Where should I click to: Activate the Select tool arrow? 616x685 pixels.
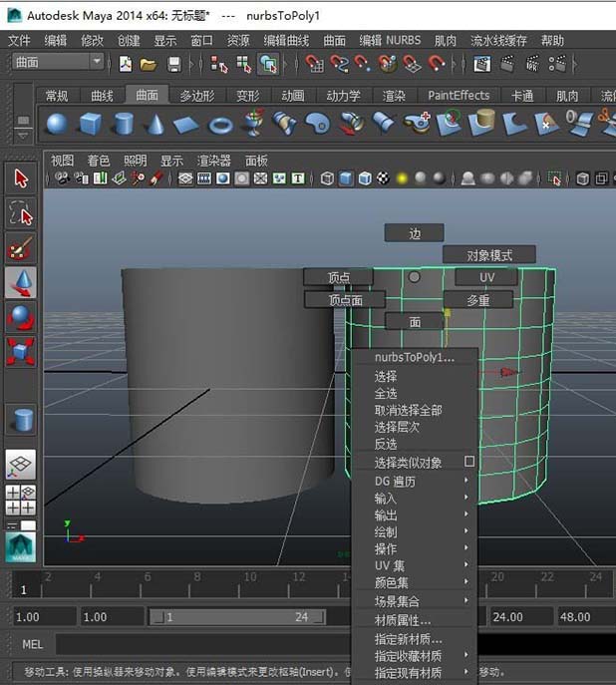pyautogui.click(x=21, y=177)
